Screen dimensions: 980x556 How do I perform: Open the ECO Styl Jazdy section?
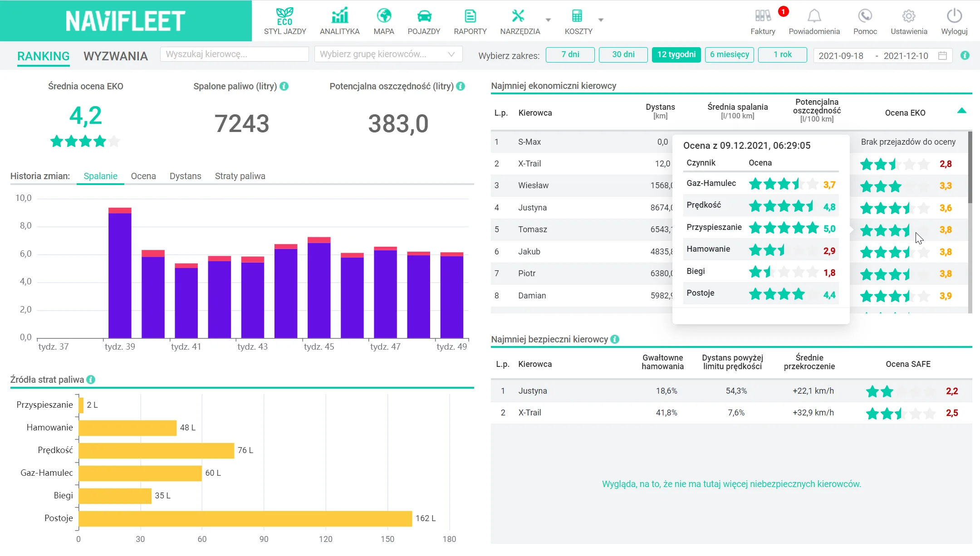pos(285,21)
